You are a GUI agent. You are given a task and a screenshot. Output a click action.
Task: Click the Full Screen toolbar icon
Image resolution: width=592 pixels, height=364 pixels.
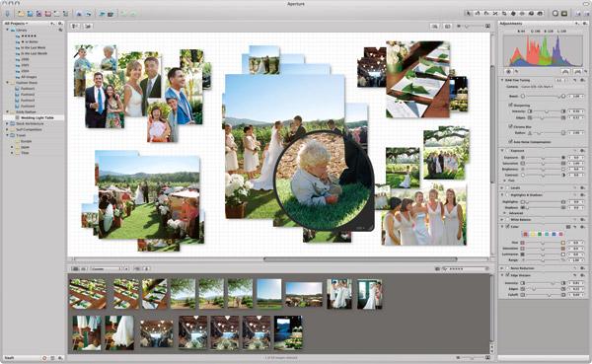564,14
